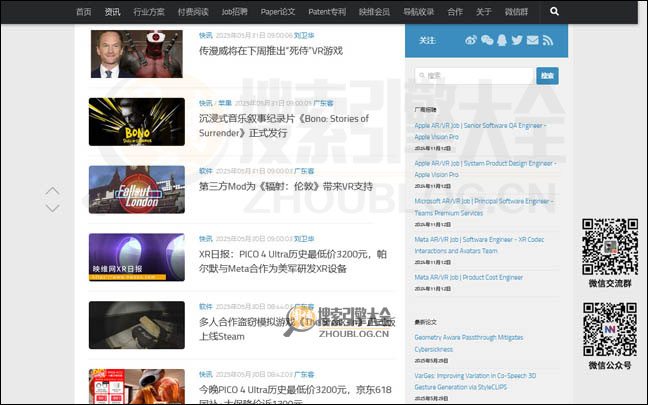648x405 pixels.
Task: Open 多人合作盗窃模拟游戏 Steam article title
Action: click(x=297, y=329)
